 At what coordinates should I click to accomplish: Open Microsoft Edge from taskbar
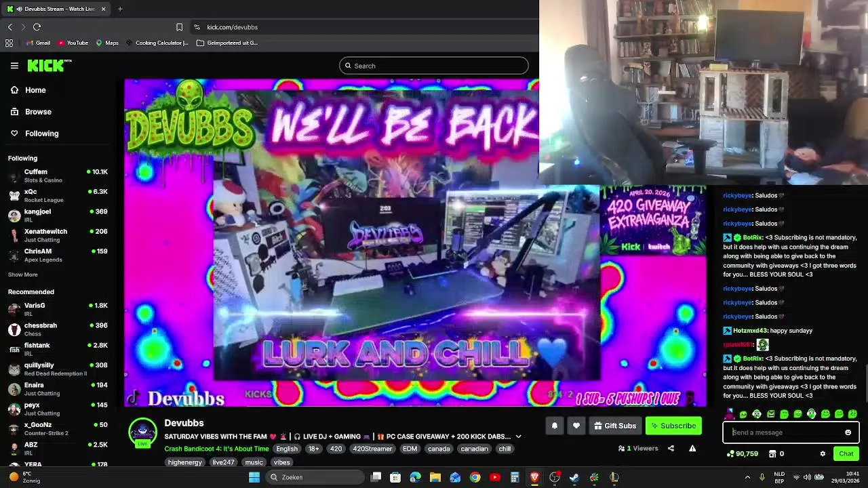415,477
